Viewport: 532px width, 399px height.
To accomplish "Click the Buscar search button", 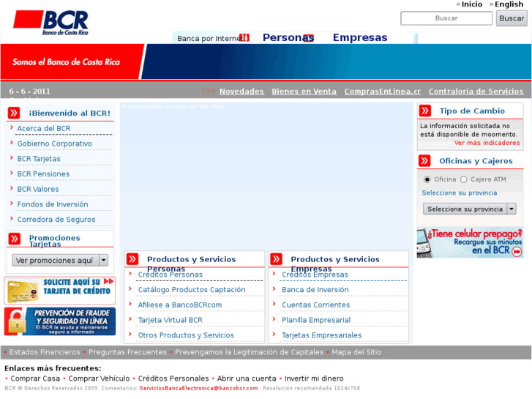I will pos(512,18).
